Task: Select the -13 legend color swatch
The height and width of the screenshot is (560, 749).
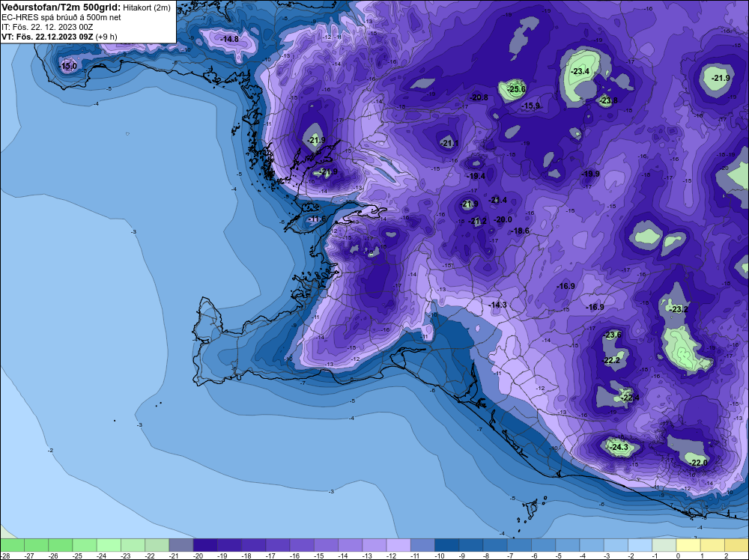Action: pos(374,545)
